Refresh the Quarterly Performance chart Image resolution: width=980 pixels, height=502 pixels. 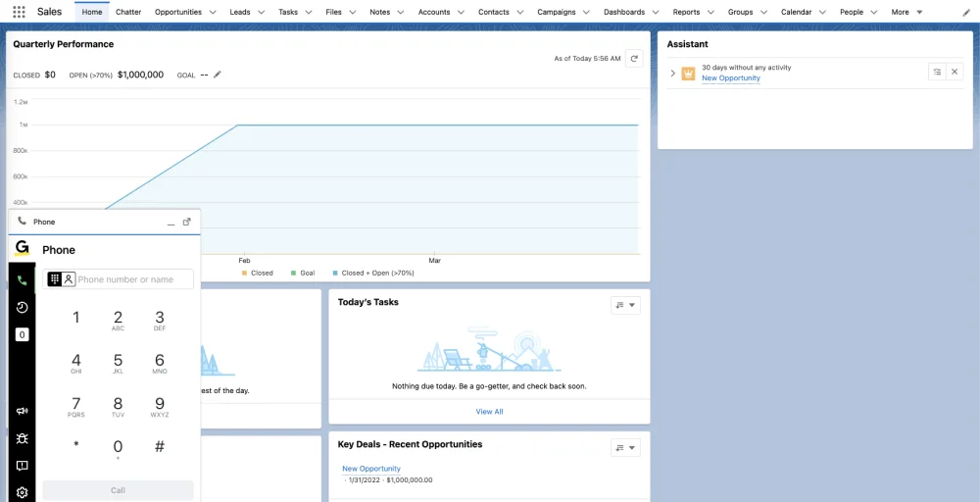pos(634,58)
